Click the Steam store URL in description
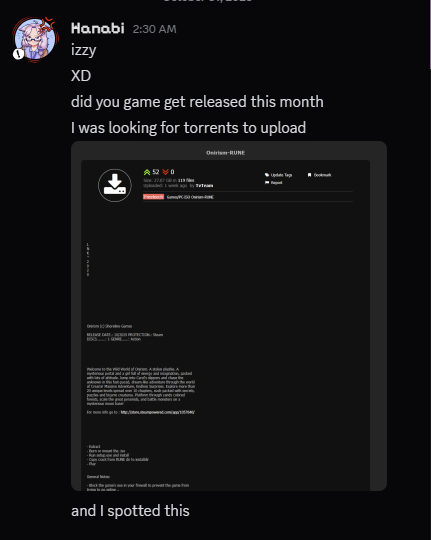The width and height of the screenshot is (431, 540). point(157,412)
